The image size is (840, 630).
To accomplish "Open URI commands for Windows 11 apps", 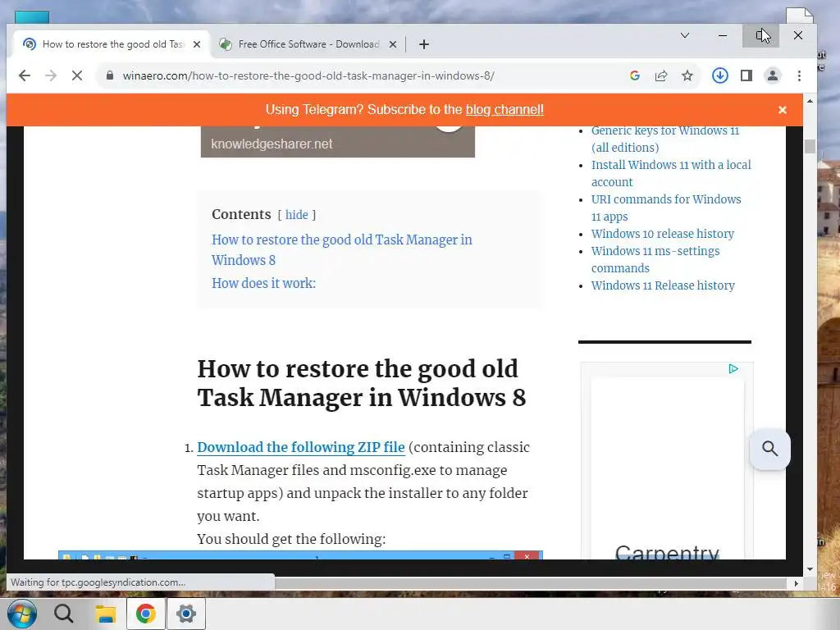I will click(x=666, y=208).
